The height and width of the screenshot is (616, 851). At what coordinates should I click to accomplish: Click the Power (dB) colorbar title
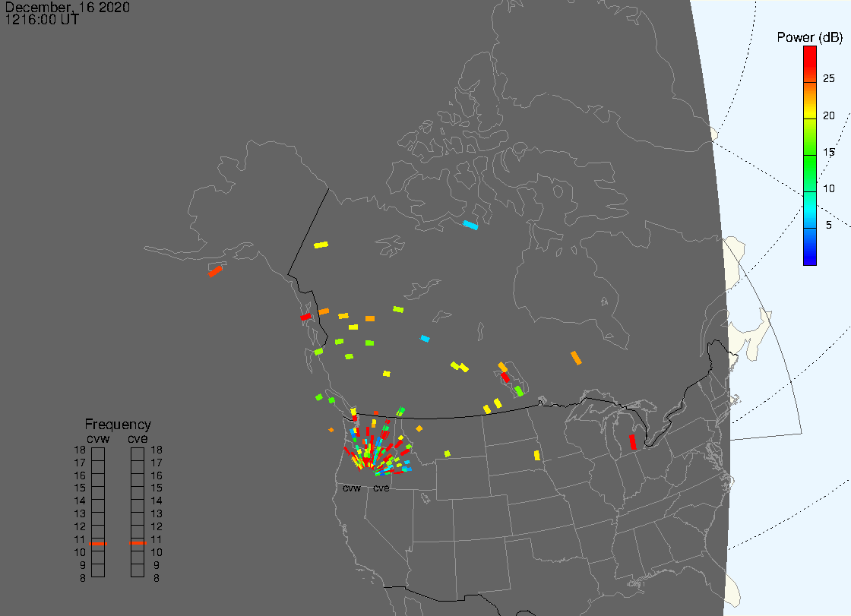pyautogui.click(x=809, y=37)
